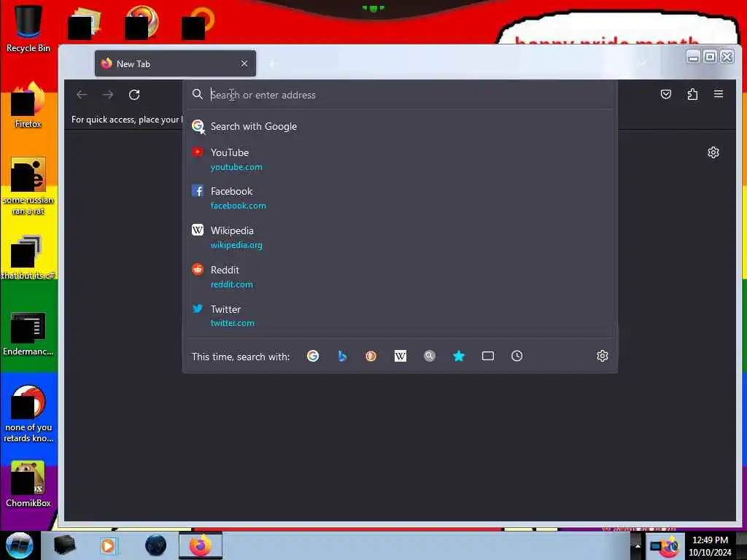The width and height of the screenshot is (747, 560).
Task: Focus the Search or enter address field
Action: pyautogui.click(x=400, y=95)
